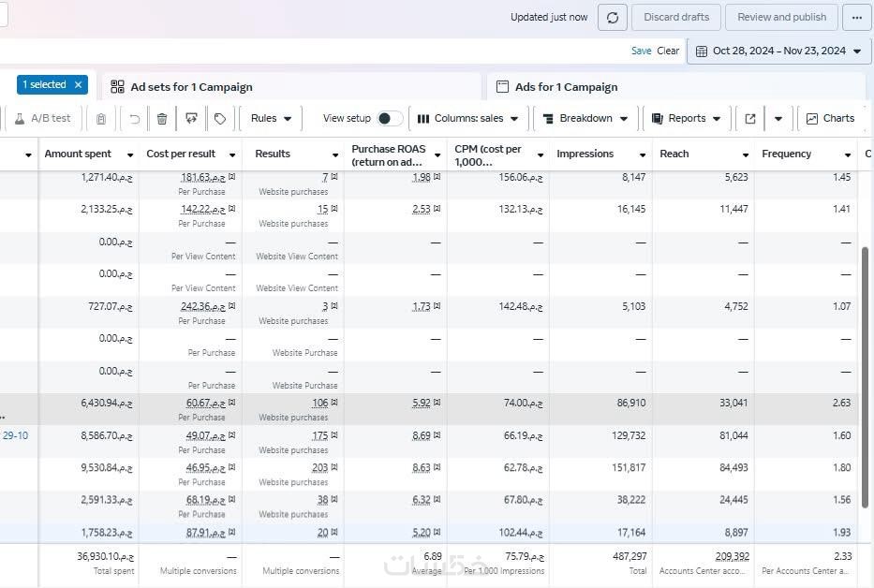
Task: Click the trash delete icon
Action: [162, 119]
